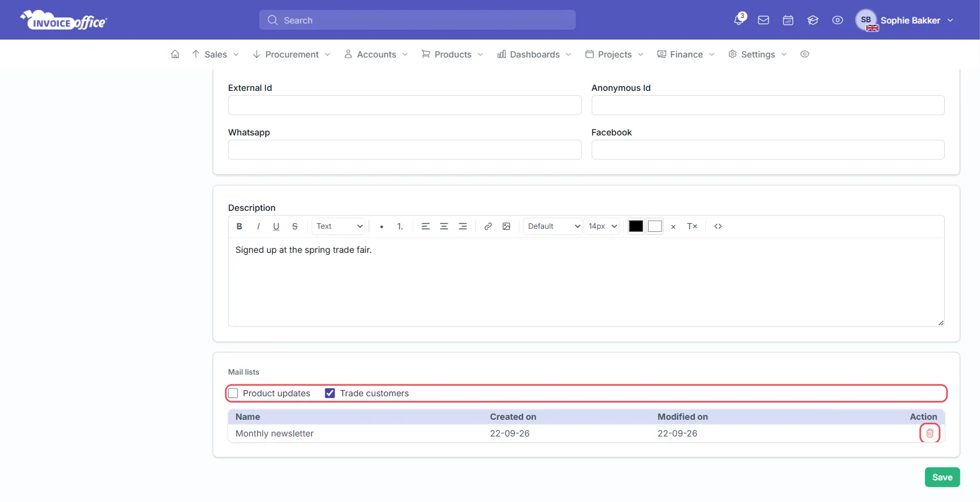980x502 pixels.
Task: Pick the white background color swatch
Action: click(x=655, y=226)
